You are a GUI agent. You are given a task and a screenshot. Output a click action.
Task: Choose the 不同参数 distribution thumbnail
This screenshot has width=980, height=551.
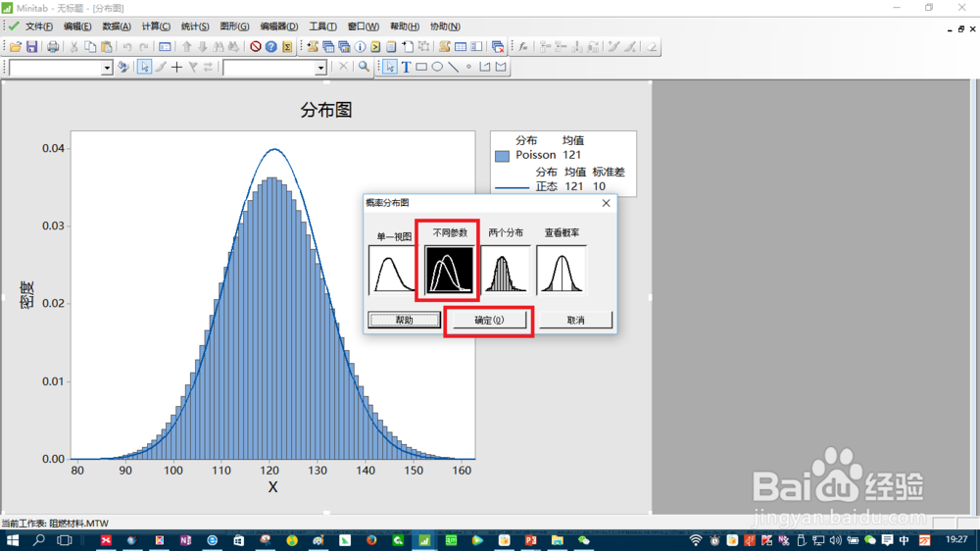click(x=449, y=270)
